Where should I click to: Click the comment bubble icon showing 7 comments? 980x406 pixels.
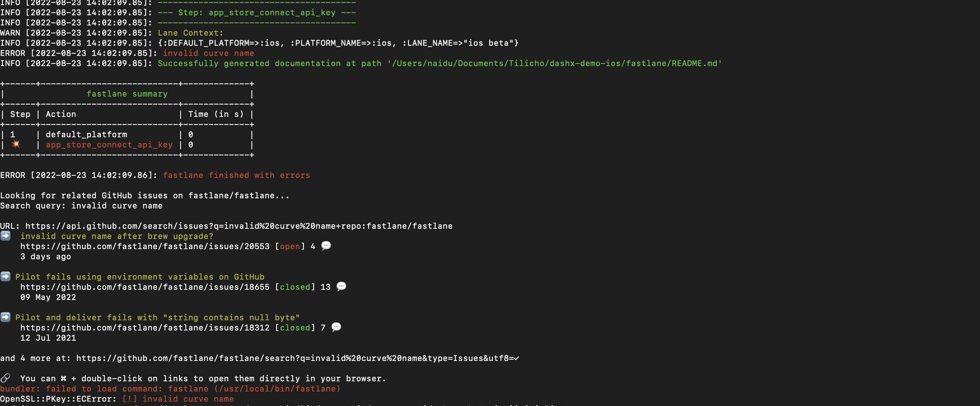coord(336,327)
